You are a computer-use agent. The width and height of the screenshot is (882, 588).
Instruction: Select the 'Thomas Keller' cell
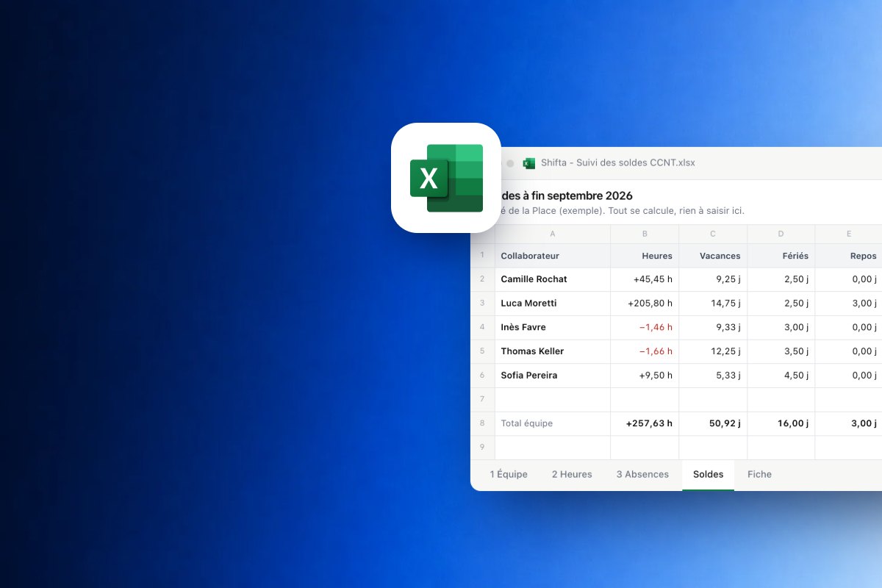pyautogui.click(x=553, y=351)
